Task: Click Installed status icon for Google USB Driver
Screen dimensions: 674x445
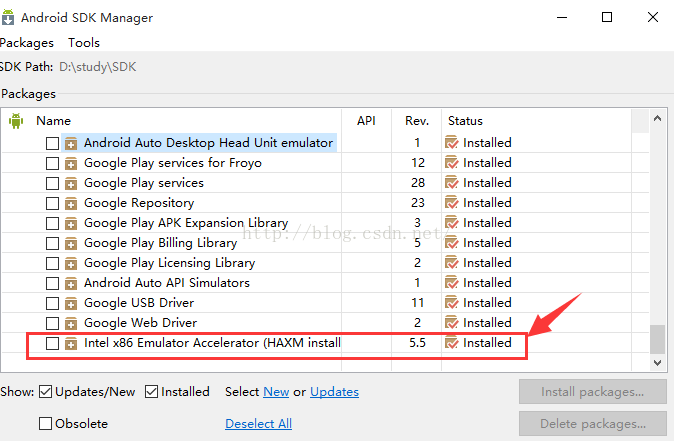Action: click(451, 303)
